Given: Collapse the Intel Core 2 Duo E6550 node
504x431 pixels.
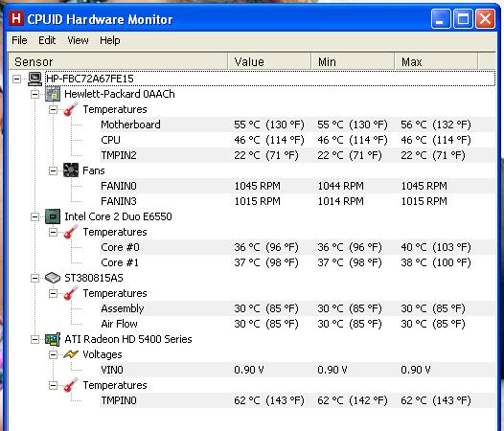Looking at the screenshot, I should click(x=34, y=217).
